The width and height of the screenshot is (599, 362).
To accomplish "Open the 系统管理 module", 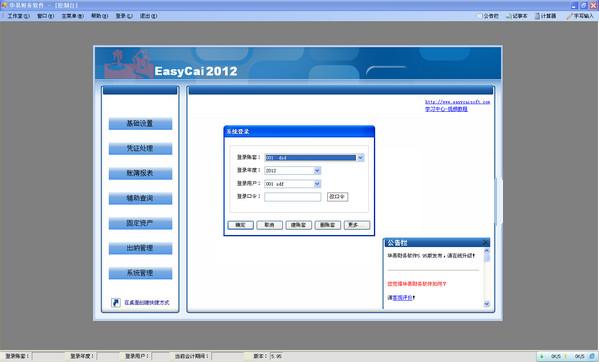I will 140,273.
